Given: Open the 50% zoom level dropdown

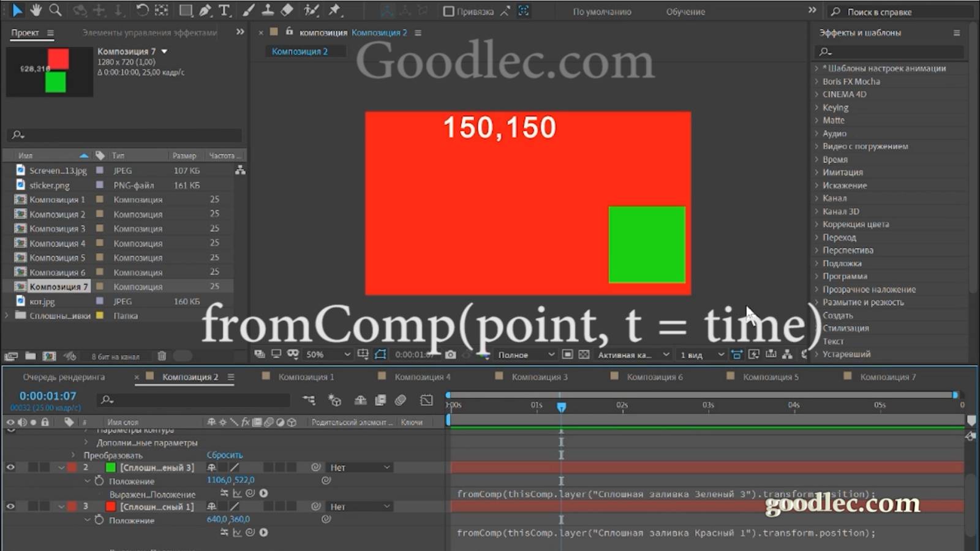Looking at the screenshot, I should tap(327, 354).
